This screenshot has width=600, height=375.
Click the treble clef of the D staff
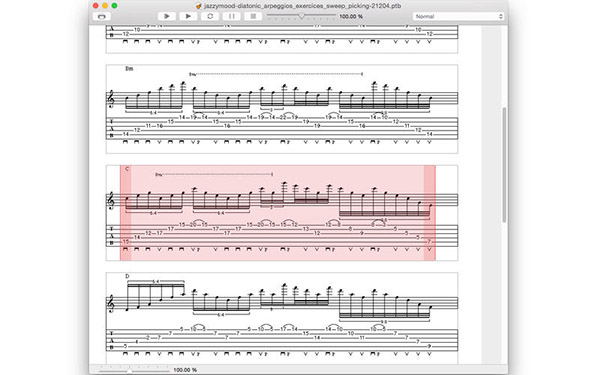(111, 304)
